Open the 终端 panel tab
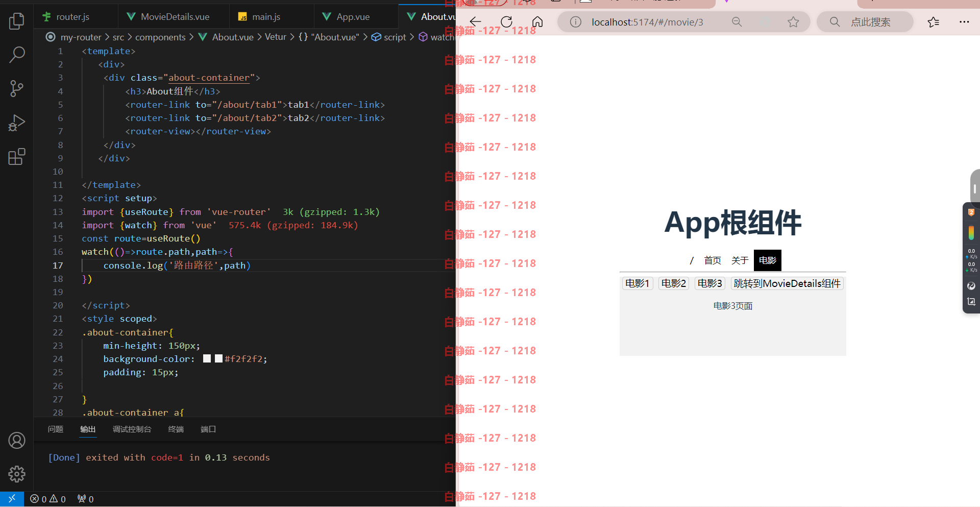980x507 pixels. pos(176,429)
